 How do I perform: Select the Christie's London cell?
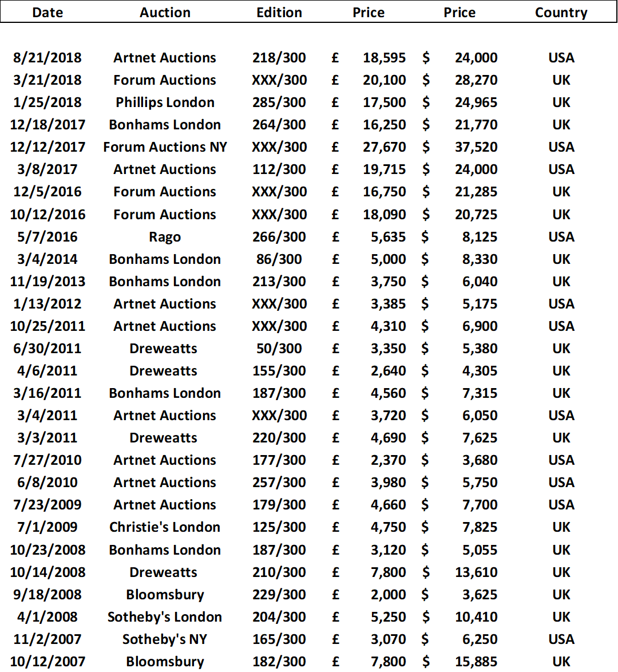point(165,527)
